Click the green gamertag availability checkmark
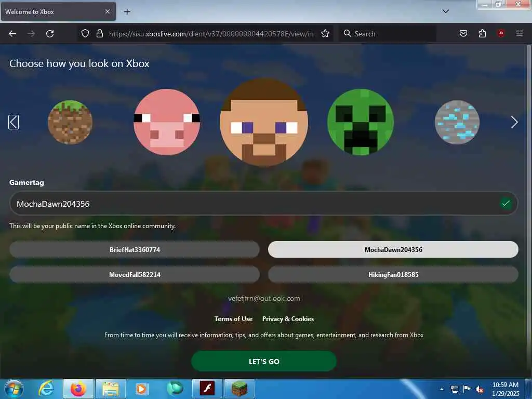The width and height of the screenshot is (532, 399). coord(506,204)
